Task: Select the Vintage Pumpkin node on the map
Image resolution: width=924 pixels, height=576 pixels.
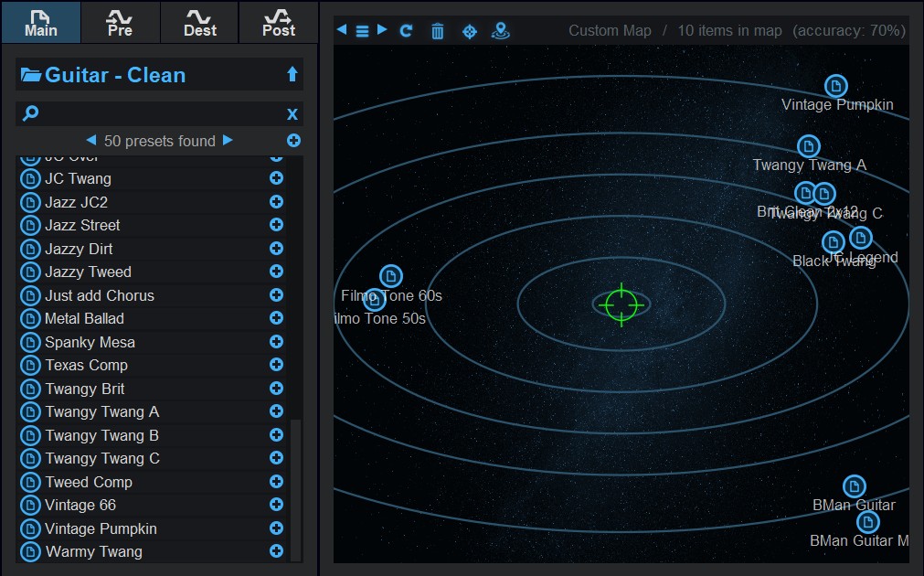Action: (835, 86)
